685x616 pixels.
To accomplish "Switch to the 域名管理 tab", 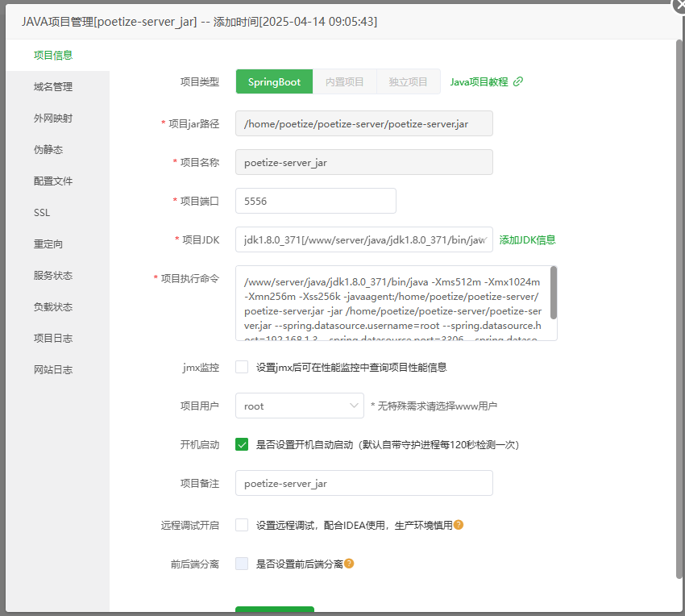I will coord(53,87).
